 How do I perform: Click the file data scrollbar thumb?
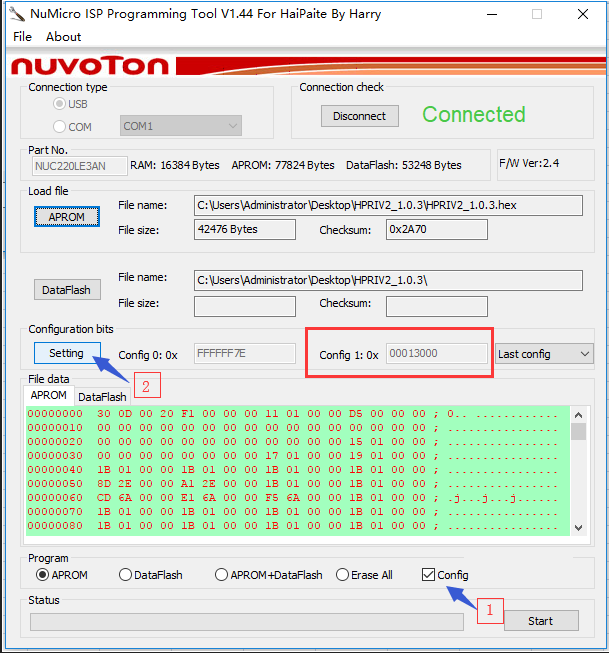pyautogui.click(x=578, y=431)
